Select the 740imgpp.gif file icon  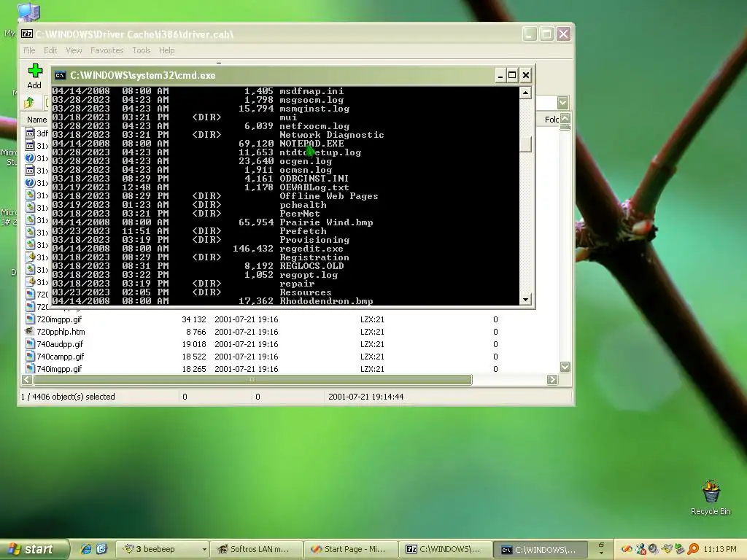[30, 368]
